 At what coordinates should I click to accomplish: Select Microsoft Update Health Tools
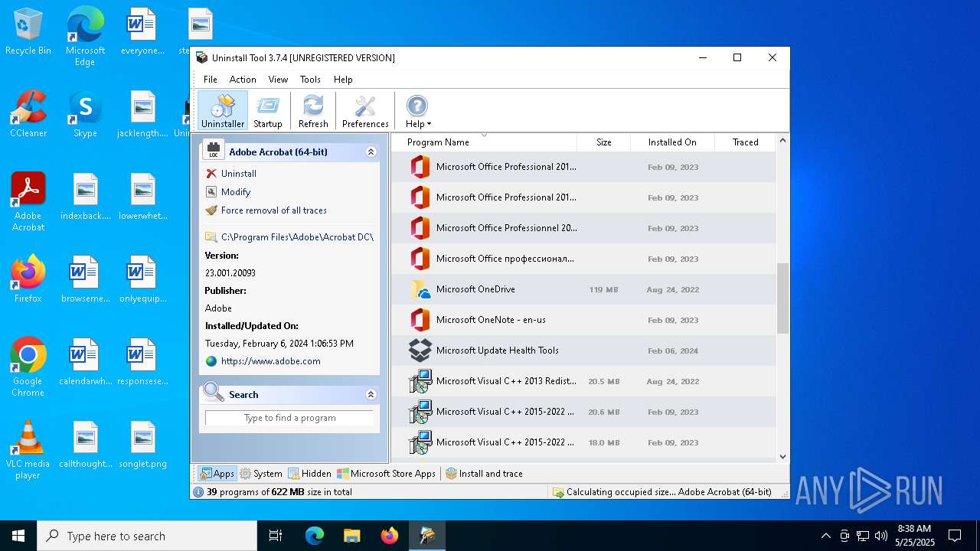(583, 350)
